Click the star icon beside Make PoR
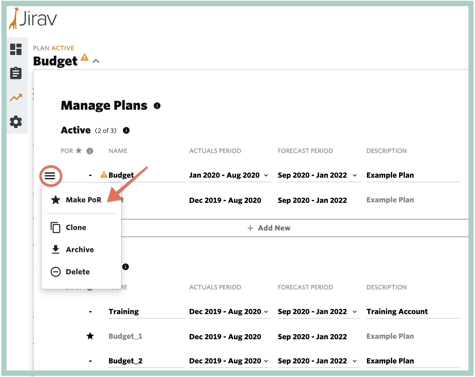The width and height of the screenshot is (475, 377). pyautogui.click(x=56, y=200)
